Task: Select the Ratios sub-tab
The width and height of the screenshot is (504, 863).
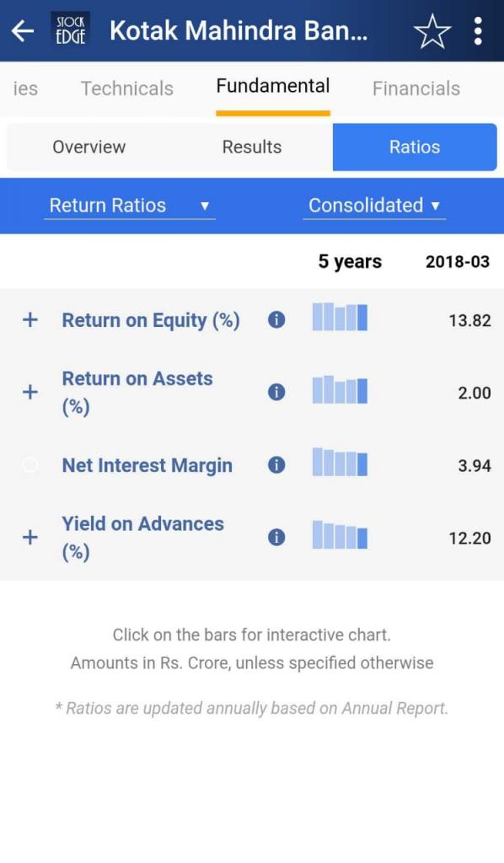Action: pyautogui.click(x=415, y=147)
